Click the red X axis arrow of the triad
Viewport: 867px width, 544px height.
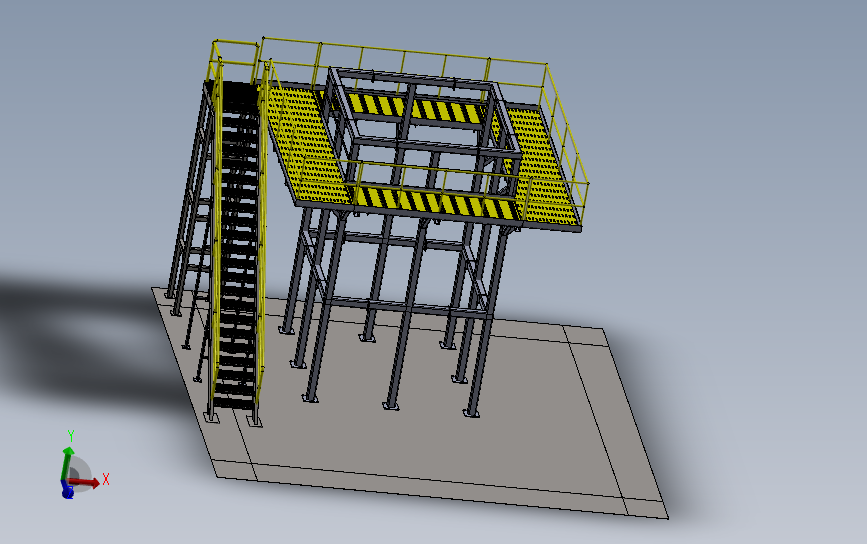(85, 483)
